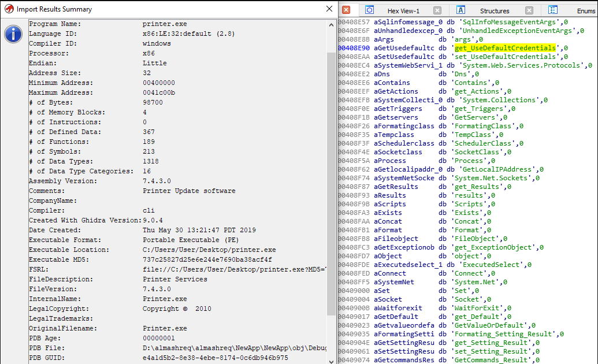598x364 pixels.
Task: Click the aSetUsedefaultc label in listing
Action: tap(403, 57)
